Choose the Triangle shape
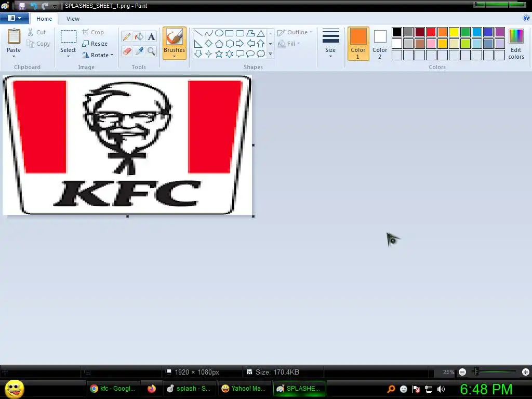The image size is (532, 399). click(261, 33)
